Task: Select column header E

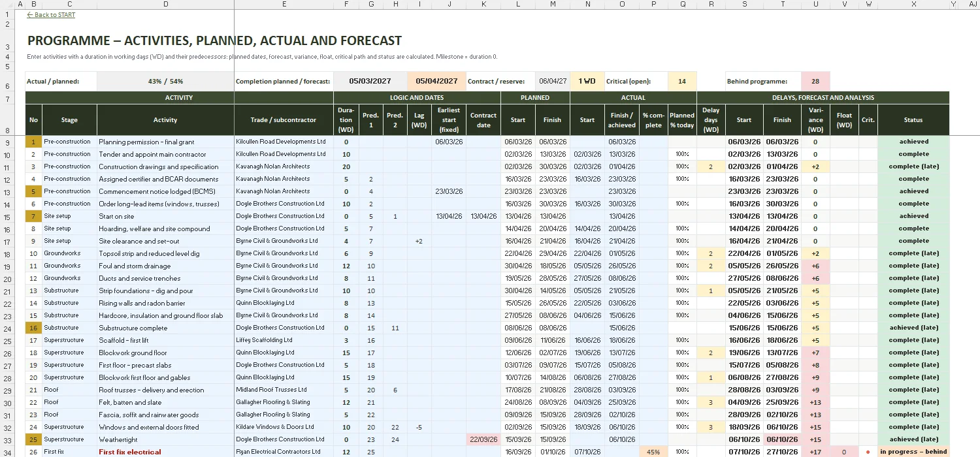Action: pyautogui.click(x=284, y=4)
